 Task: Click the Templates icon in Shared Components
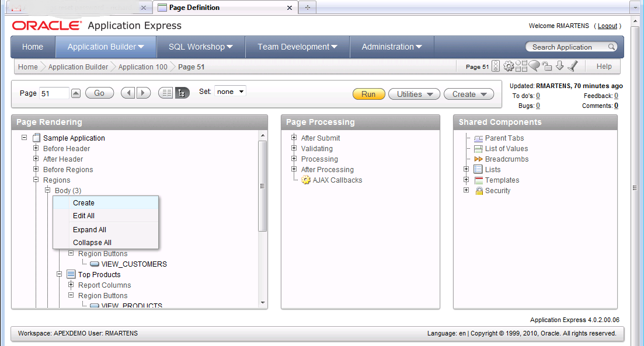[479, 180]
